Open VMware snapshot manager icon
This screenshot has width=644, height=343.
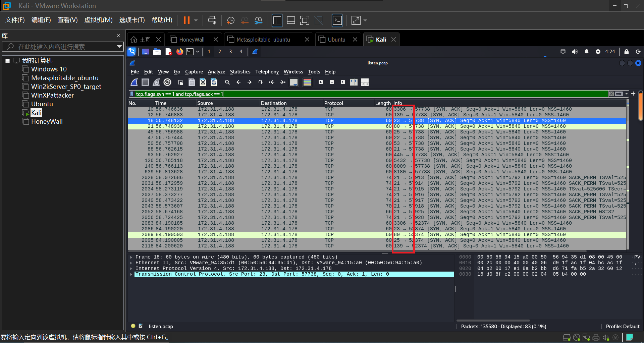click(258, 20)
